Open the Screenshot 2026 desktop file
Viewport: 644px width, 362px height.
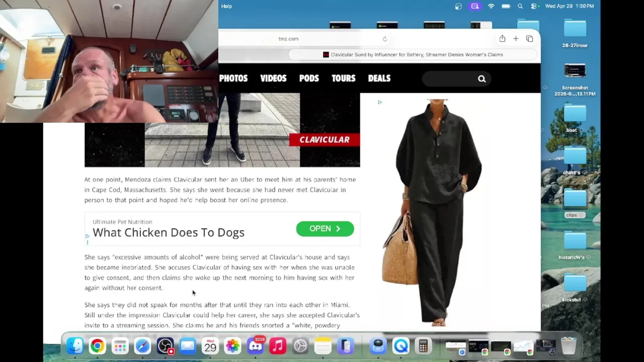[575, 79]
